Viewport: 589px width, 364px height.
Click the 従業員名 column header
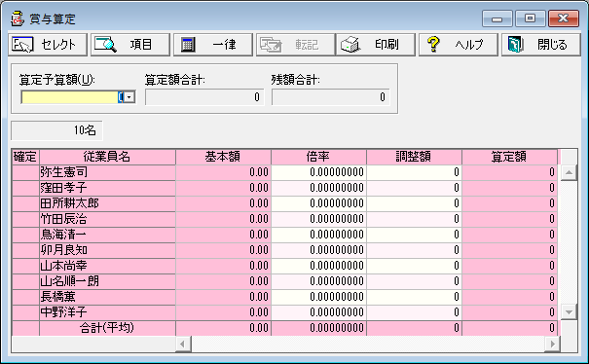click(x=107, y=157)
